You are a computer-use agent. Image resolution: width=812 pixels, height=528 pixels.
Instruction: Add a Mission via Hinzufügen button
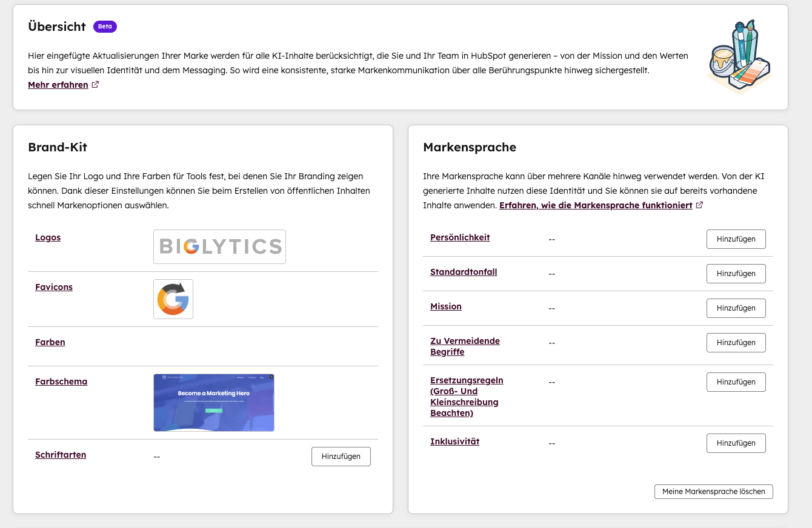click(x=736, y=308)
